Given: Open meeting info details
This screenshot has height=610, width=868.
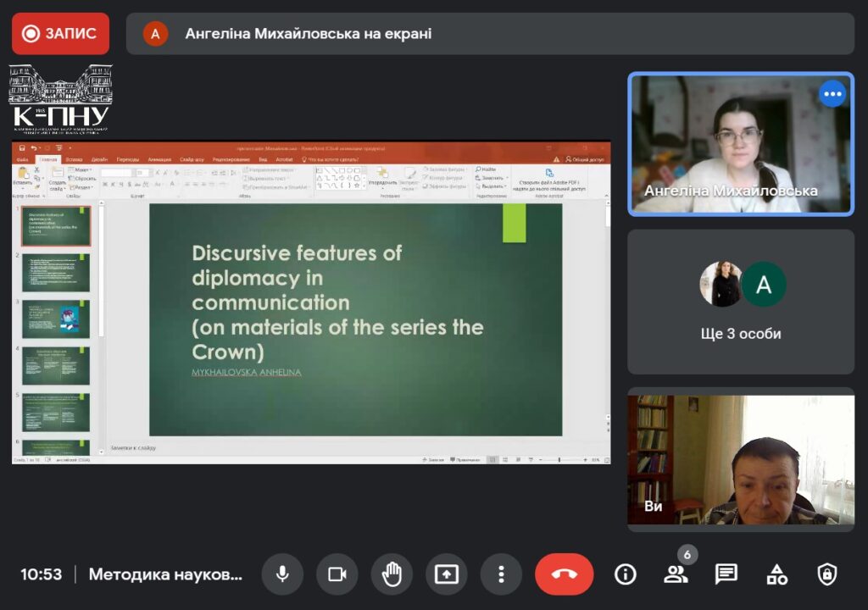Looking at the screenshot, I should click(x=626, y=574).
